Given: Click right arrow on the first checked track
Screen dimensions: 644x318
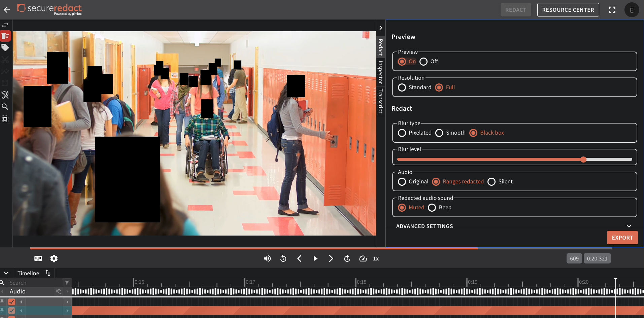Looking at the screenshot, I should 67,302.
